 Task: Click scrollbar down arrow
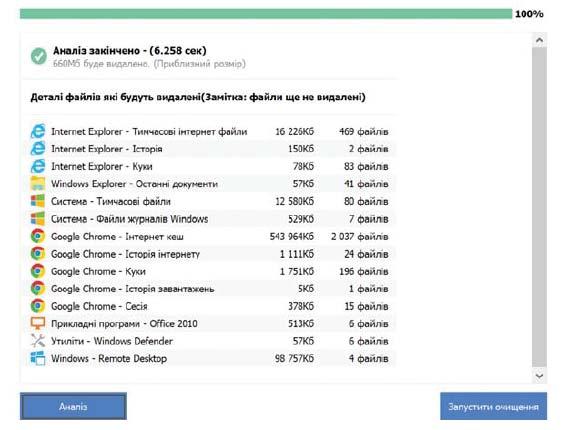[539, 375]
